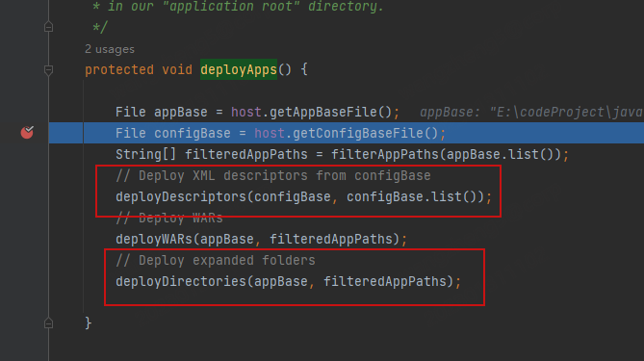The image size is (644, 361).
Task: Click the deployWARs method call
Action: tap(154, 239)
